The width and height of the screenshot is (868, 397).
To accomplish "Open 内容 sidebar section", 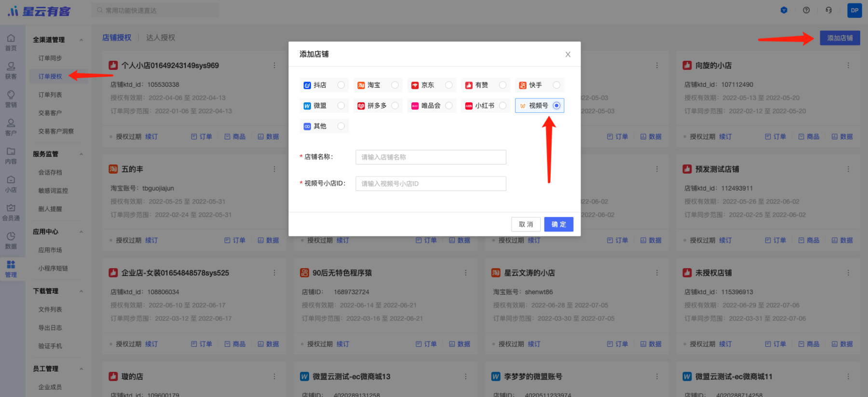I will click(11, 156).
